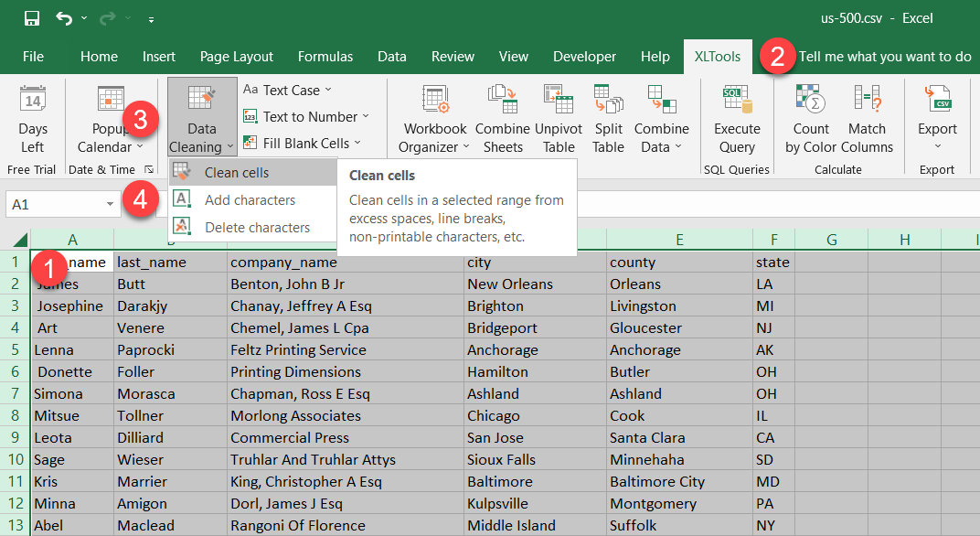Switch to the Formulas ribbon tab
This screenshot has height=536, width=980.
pos(325,57)
